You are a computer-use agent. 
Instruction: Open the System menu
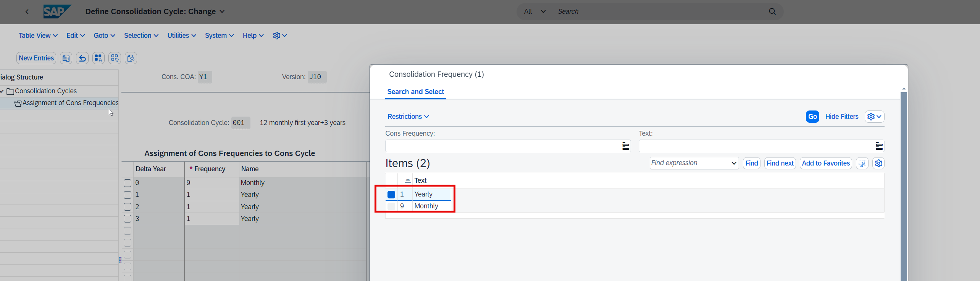click(x=220, y=36)
